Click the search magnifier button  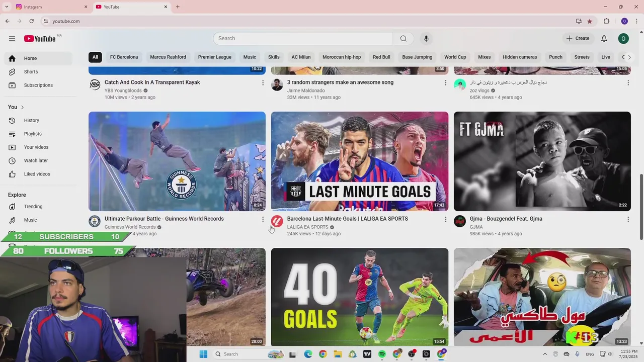(x=403, y=38)
